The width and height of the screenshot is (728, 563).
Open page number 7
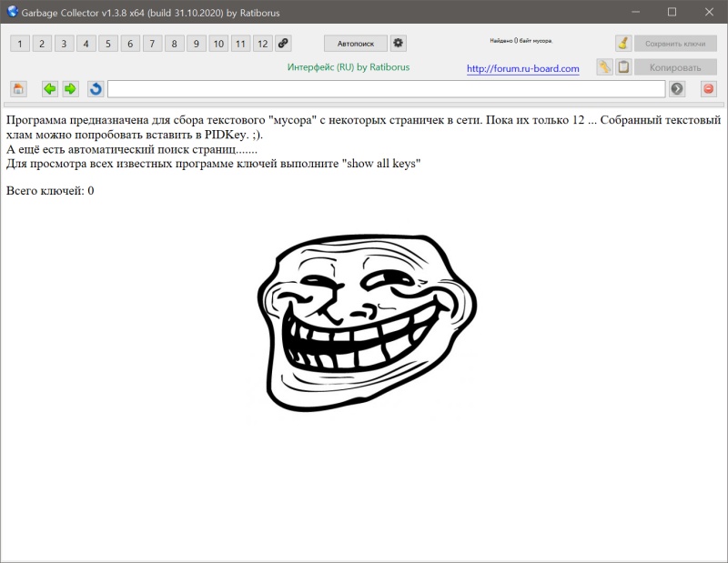[x=152, y=44]
